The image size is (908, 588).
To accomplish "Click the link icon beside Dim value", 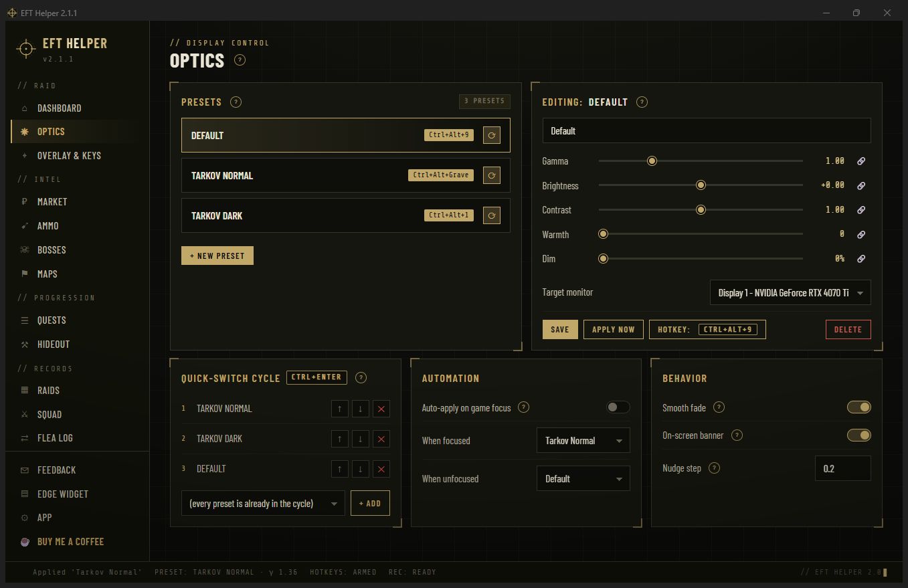I will 862,258.
